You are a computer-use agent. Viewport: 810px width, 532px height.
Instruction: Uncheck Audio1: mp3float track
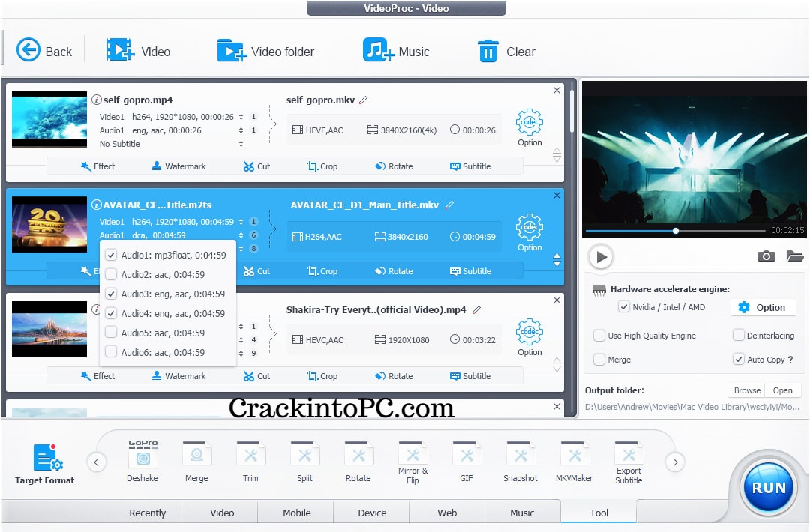point(110,255)
